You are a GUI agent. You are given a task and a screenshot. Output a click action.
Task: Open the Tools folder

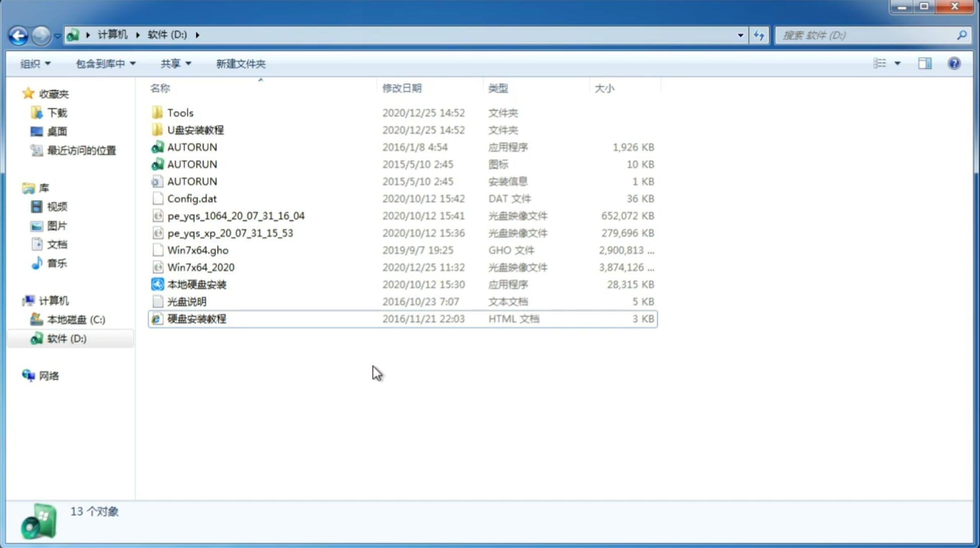pos(180,112)
